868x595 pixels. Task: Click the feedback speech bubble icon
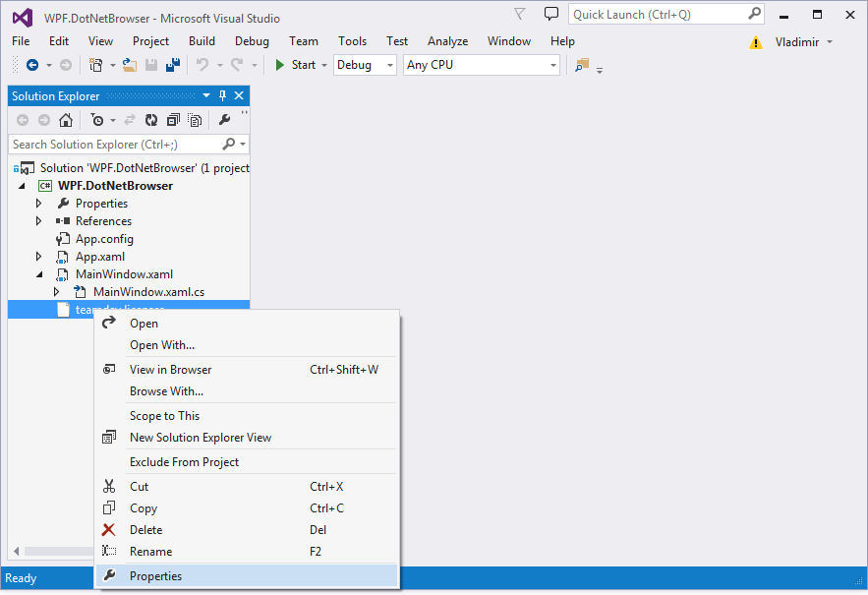pos(550,14)
